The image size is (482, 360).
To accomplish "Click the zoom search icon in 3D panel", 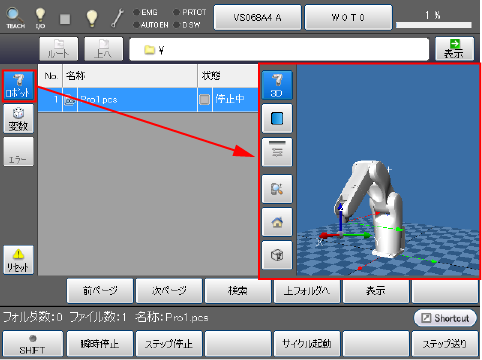I will [x=277, y=189].
